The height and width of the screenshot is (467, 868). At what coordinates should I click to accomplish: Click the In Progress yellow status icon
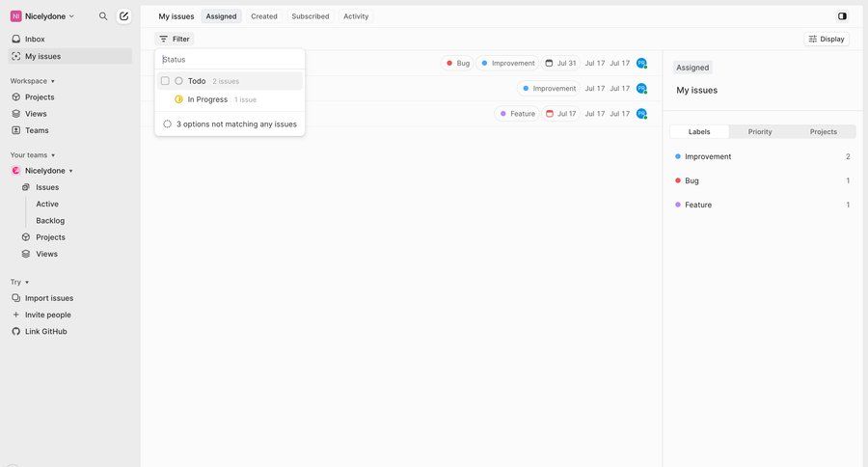pos(178,99)
